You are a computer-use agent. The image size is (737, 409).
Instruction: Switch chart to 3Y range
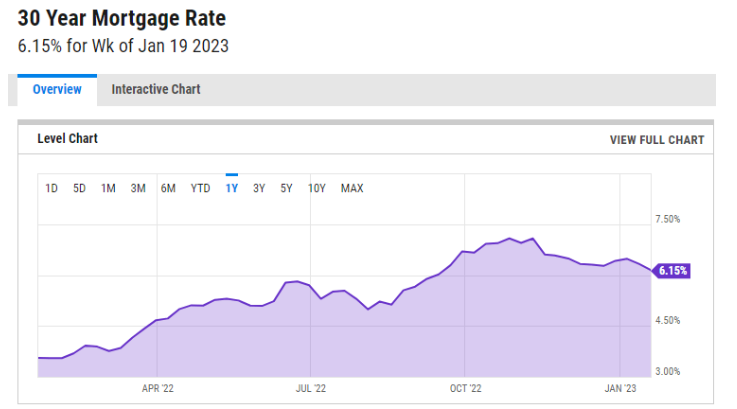point(259,188)
